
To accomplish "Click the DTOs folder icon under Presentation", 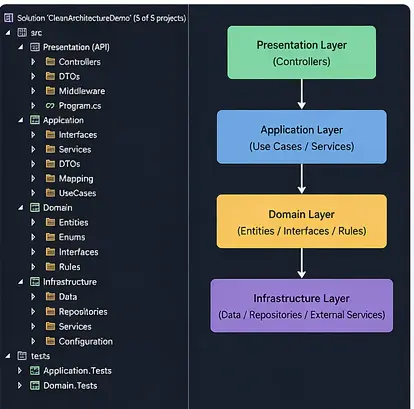I will pyautogui.click(x=50, y=76).
